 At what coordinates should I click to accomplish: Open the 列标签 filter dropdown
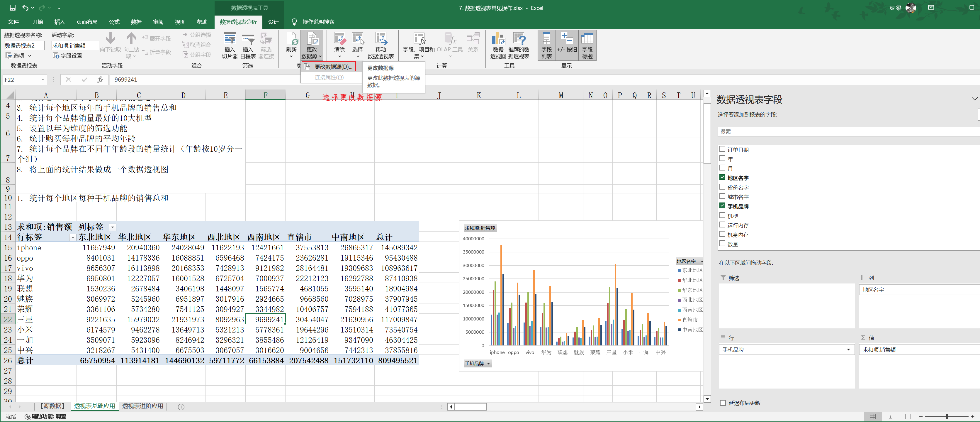pyautogui.click(x=113, y=227)
